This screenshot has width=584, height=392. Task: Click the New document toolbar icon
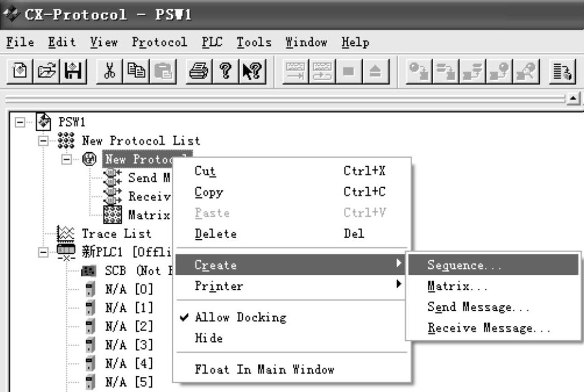(20, 71)
